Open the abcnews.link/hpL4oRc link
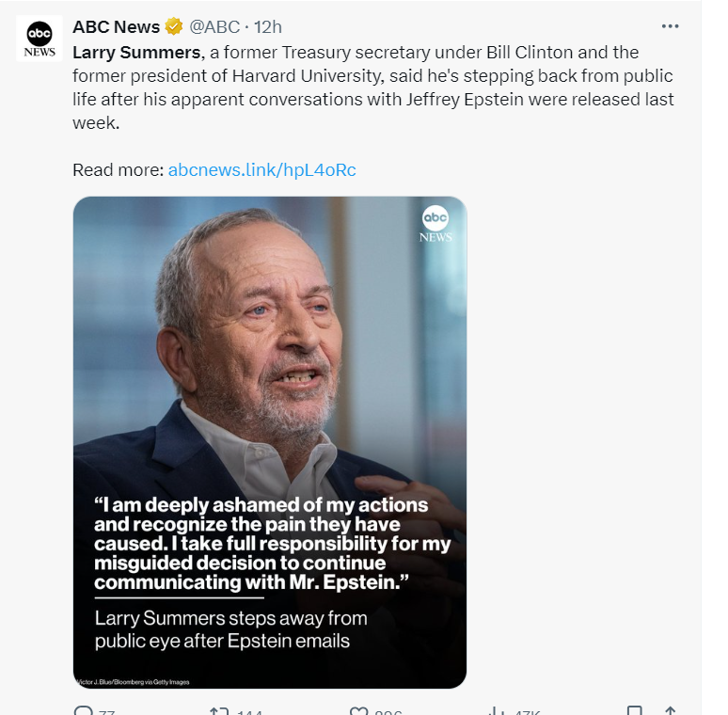The image size is (728, 715). click(x=261, y=170)
